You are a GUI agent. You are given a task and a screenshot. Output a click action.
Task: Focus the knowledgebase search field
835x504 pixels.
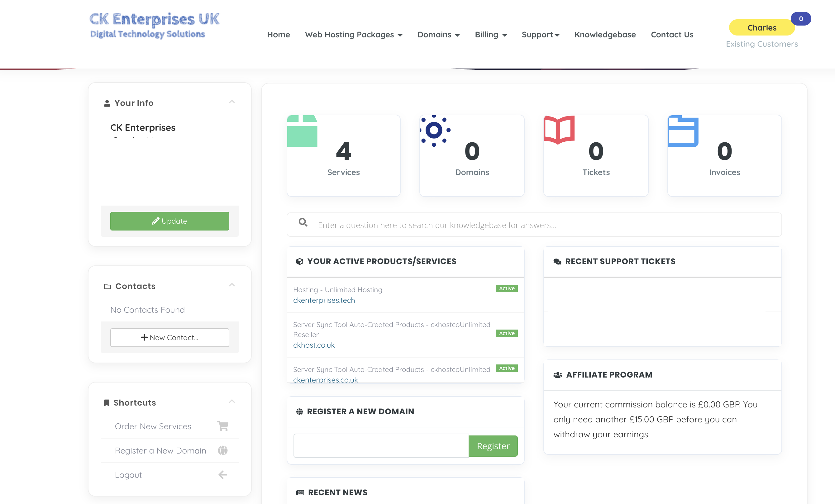(534, 225)
